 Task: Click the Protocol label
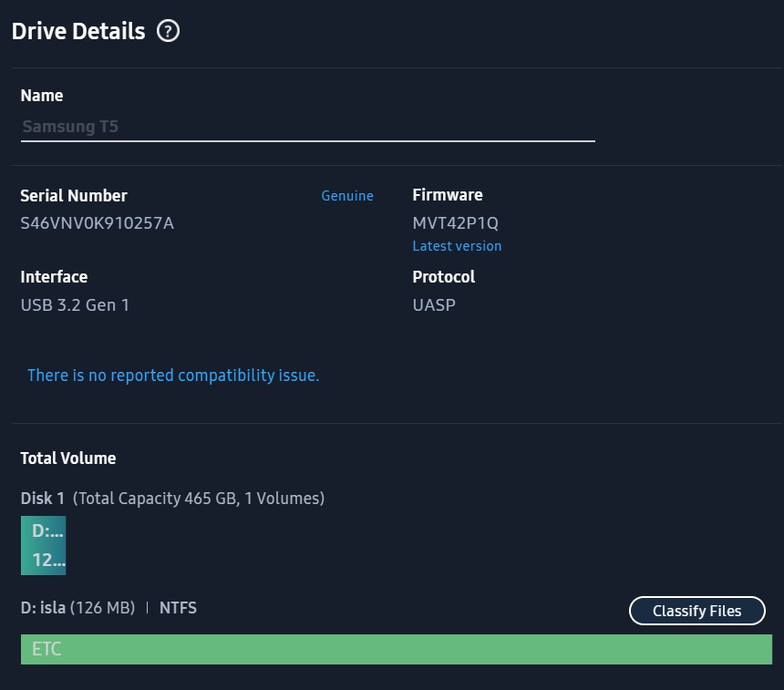[x=443, y=277]
